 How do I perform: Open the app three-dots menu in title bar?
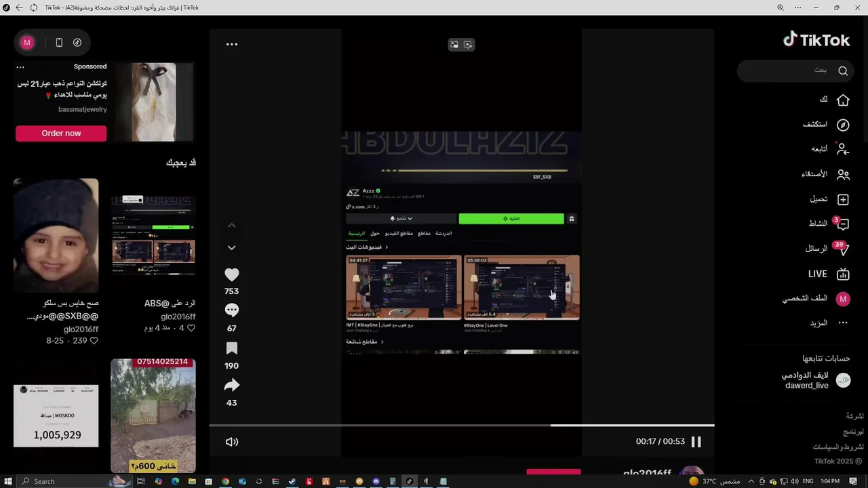(x=798, y=7)
